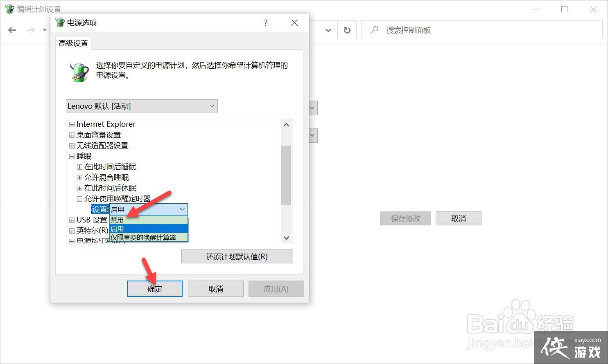Click the 确定 button
The image size is (608, 364).
coord(155,289)
